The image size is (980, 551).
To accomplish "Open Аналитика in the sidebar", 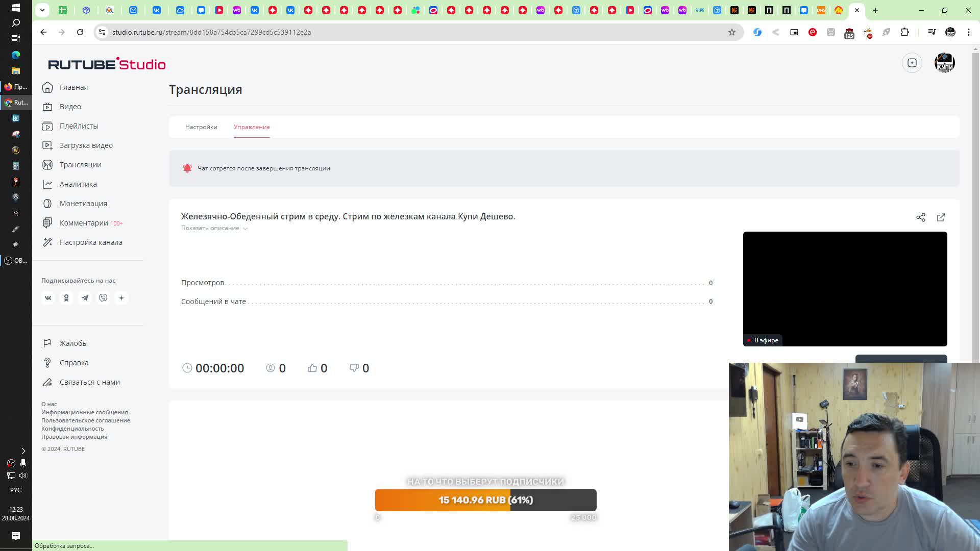I will pos(78,184).
